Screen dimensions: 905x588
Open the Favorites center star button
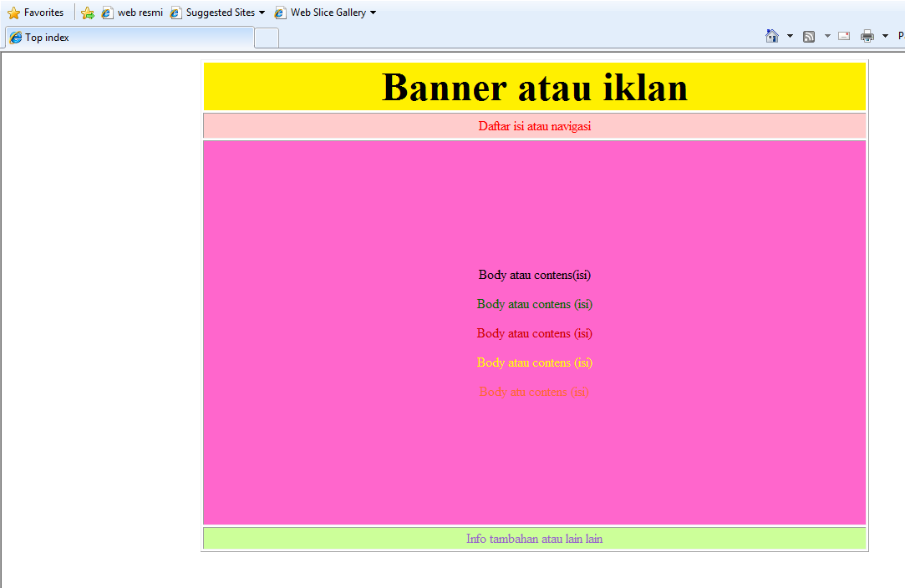point(35,13)
